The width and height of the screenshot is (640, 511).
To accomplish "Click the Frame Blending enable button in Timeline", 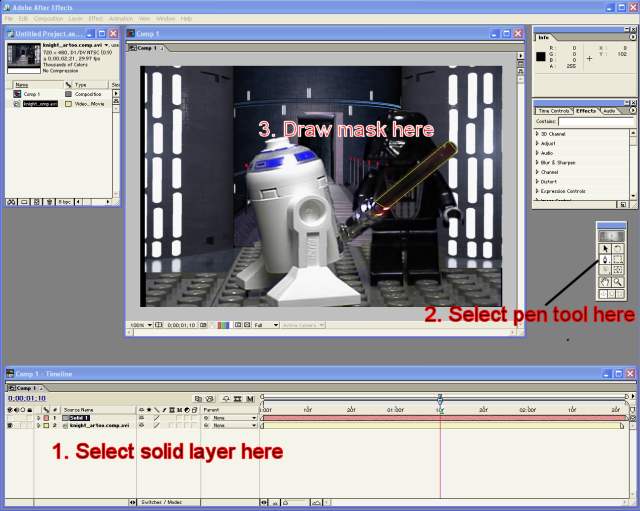I will click(238, 399).
